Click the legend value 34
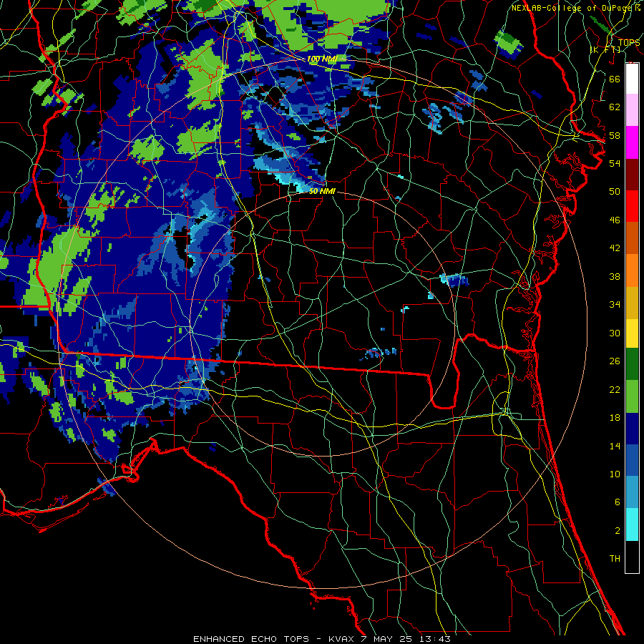 click(615, 305)
